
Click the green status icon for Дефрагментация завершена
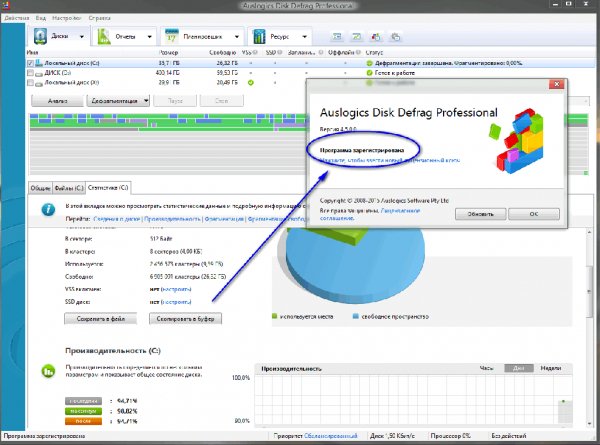369,63
